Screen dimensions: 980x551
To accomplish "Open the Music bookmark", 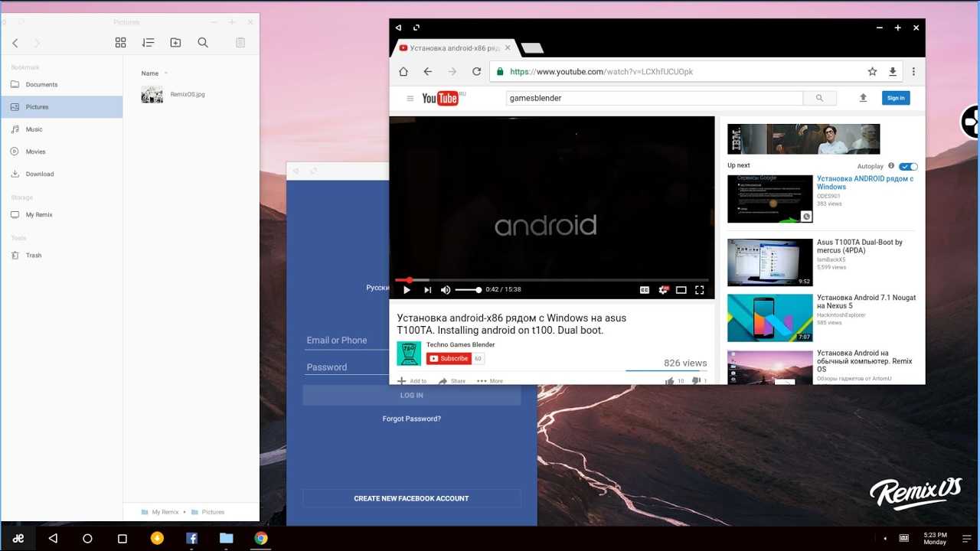I will pyautogui.click(x=61, y=129).
